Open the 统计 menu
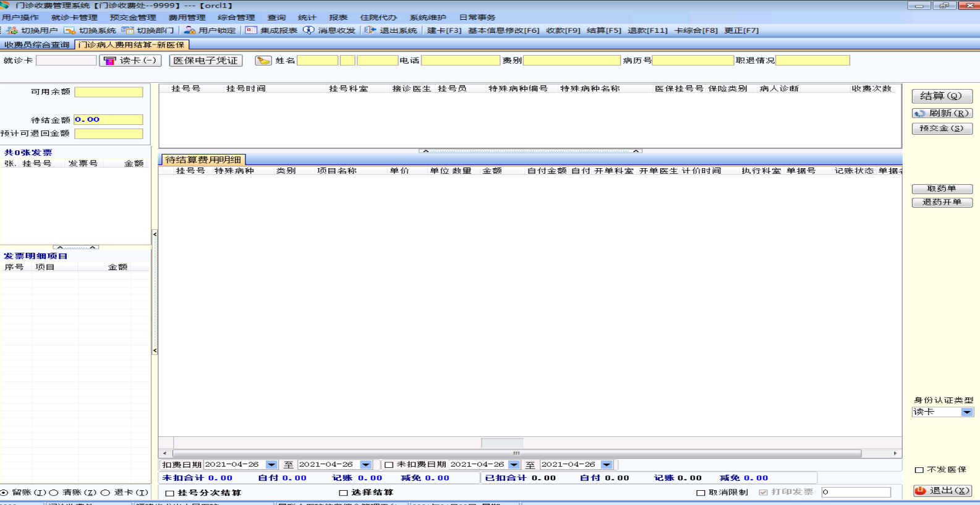 [307, 18]
